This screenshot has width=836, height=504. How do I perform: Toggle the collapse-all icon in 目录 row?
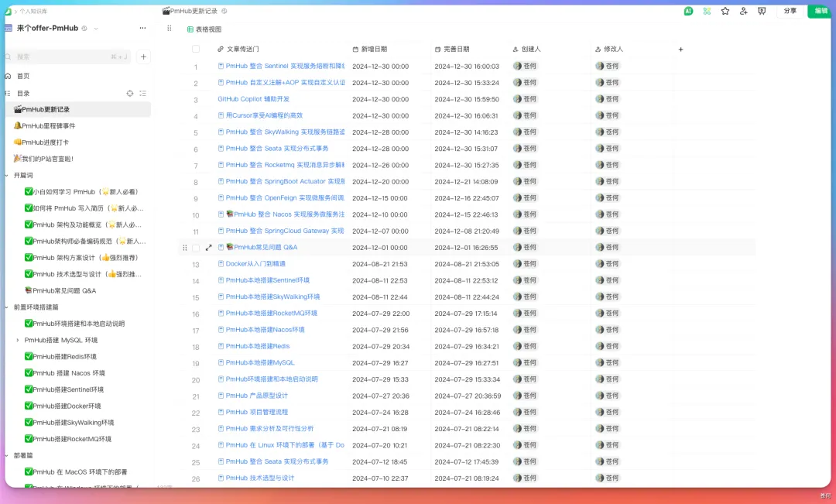[x=142, y=93]
